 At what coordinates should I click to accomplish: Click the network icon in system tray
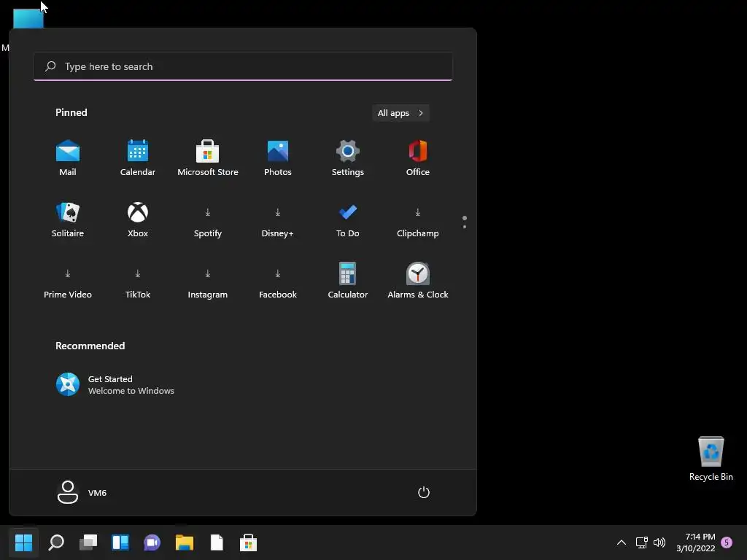coord(641,542)
